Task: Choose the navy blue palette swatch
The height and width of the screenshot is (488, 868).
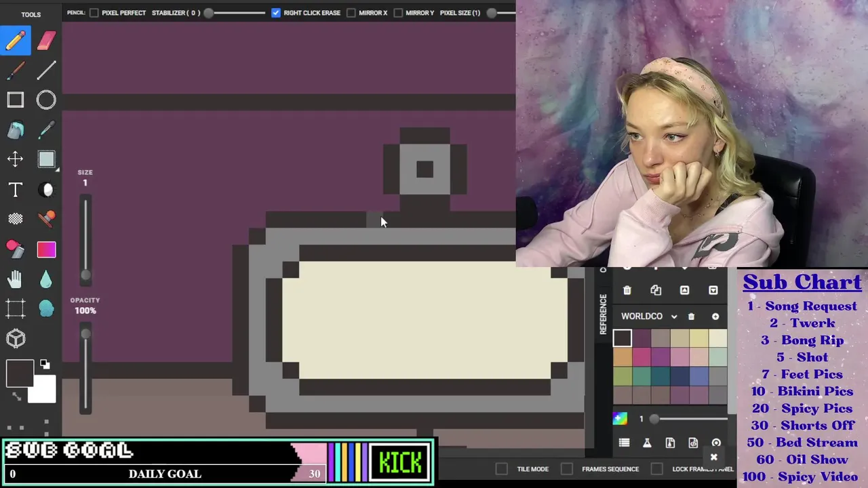Action: 679,375
